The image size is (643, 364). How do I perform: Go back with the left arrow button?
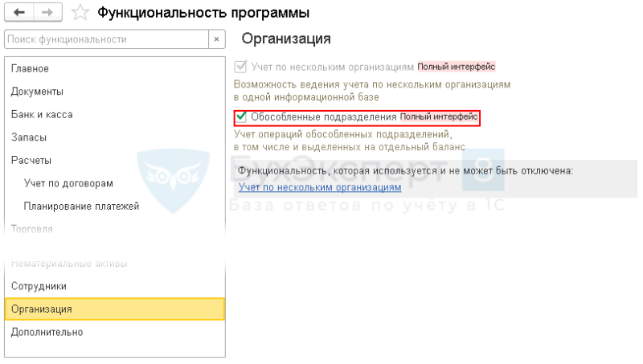[x=18, y=12]
